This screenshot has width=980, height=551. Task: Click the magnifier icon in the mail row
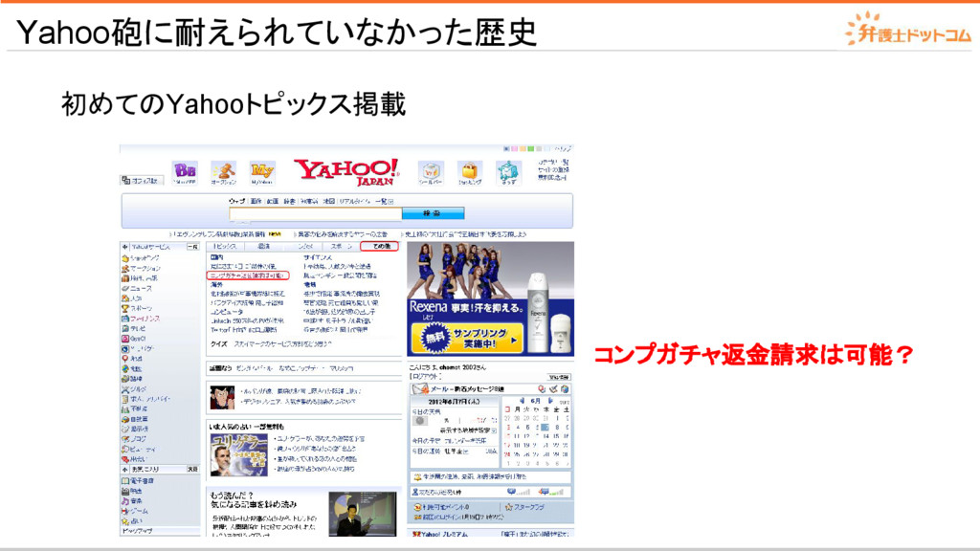click(x=542, y=389)
